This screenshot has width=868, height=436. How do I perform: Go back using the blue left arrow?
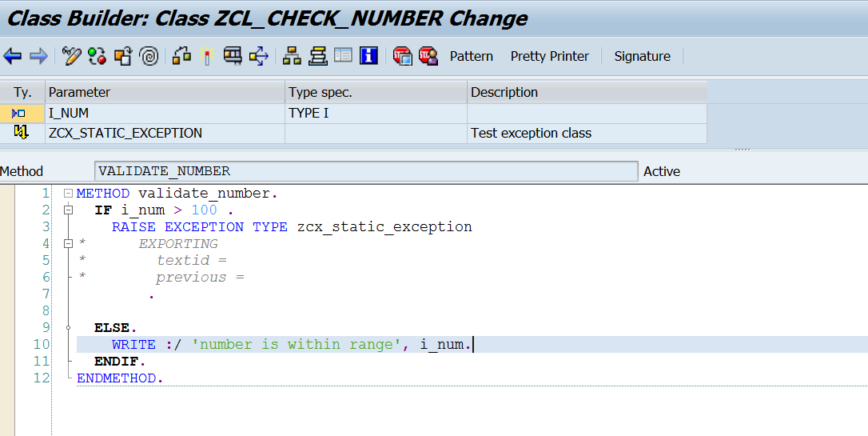tap(12, 56)
